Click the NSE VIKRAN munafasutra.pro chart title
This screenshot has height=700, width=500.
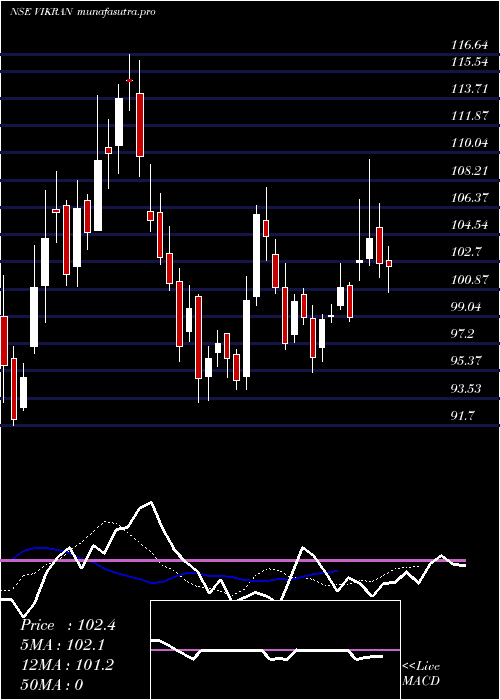[x=83, y=12]
